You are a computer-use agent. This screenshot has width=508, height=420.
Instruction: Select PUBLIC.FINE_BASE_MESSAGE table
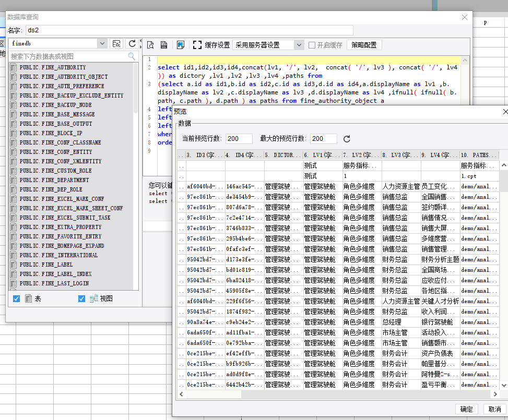coord(57,114)
